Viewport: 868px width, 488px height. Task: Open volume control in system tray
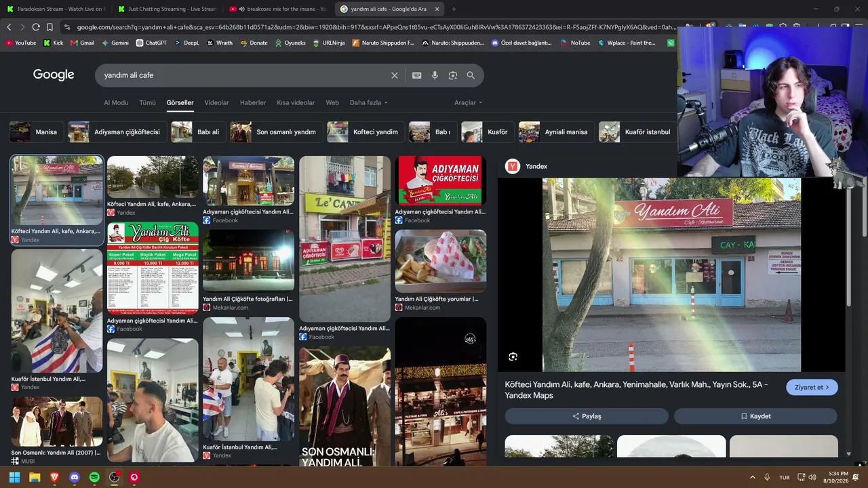pos(814,477)
